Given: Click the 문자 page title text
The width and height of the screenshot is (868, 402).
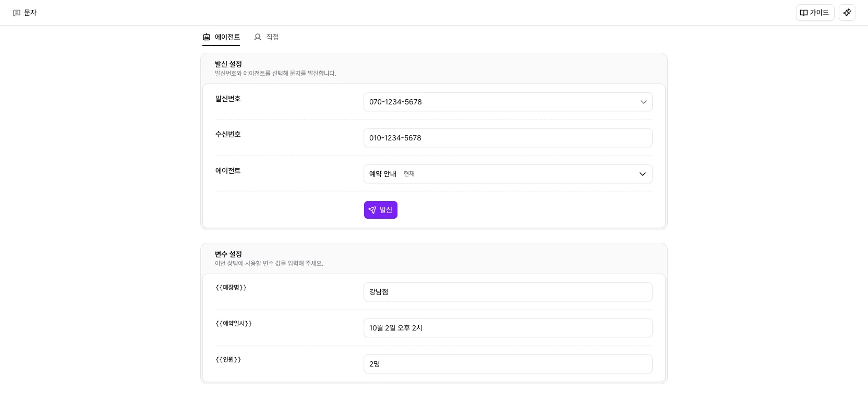Looking at the screenshot, I should [30, 13].
